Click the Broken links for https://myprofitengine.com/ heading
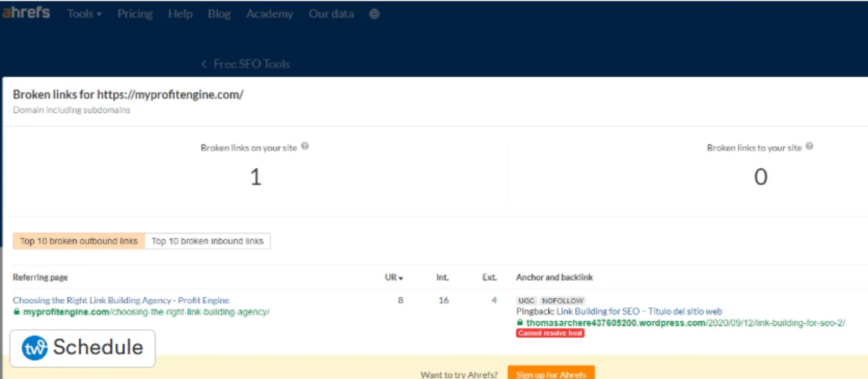868x379 pixels. (x=128, y=95)
